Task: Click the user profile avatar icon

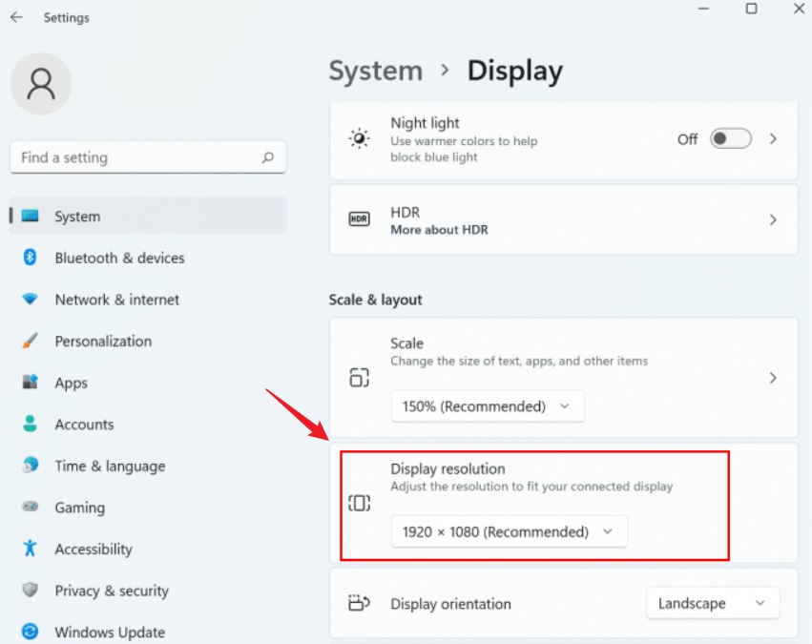Action: click(x=41, y=84)
